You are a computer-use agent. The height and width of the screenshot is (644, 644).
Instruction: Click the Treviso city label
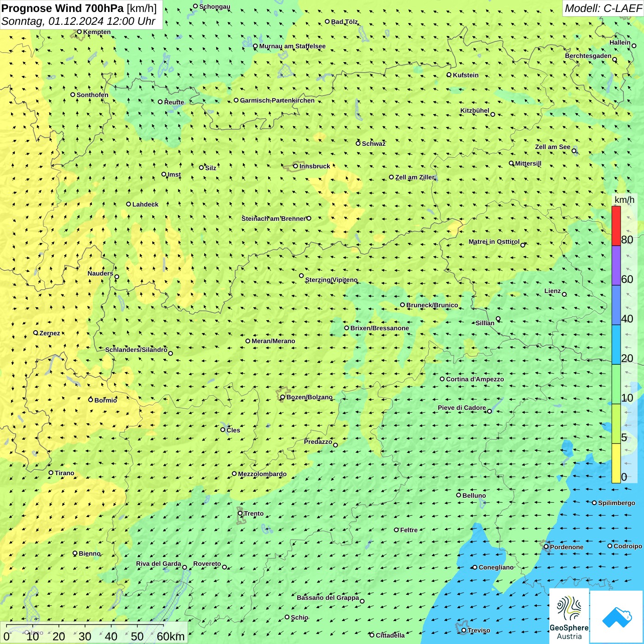click(x=479, y=630)
